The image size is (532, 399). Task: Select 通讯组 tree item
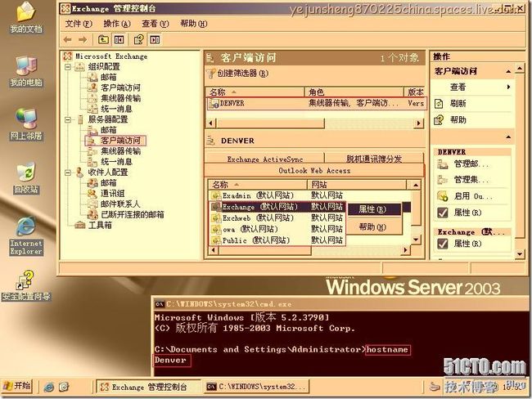[x=112, y=194]
